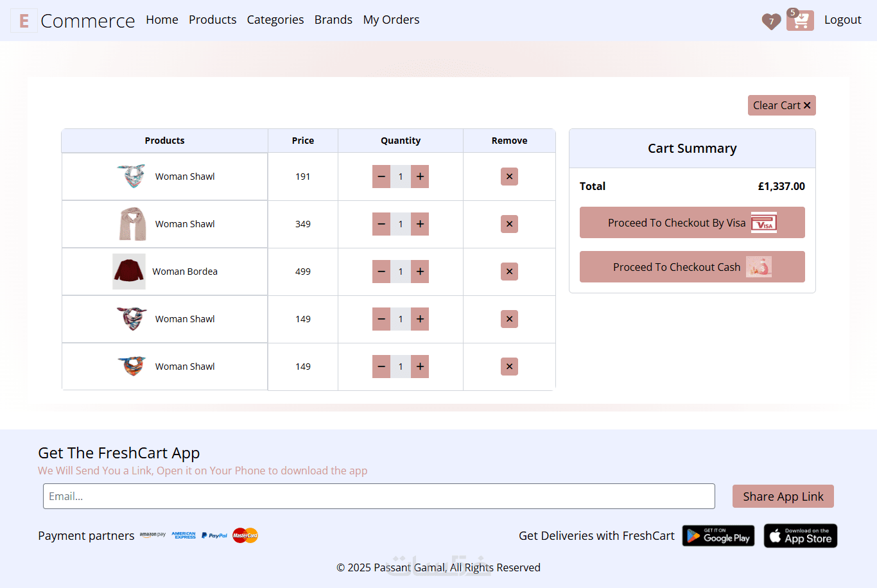Image resolution: width=877 pixels, height=588 pixels.
Task: Decrease quantity of Woman Bordea
Action: click(x=381, y=272)
